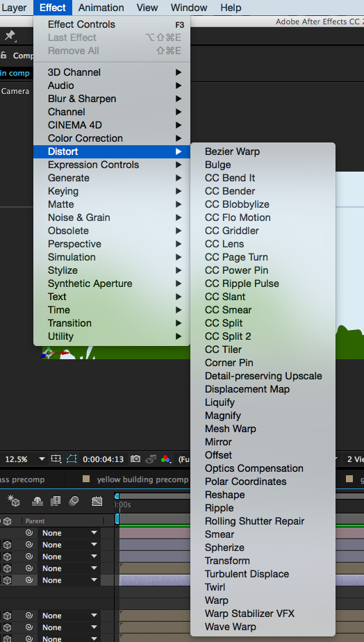Expand the Expression Controls submenu
Screen dimensions: 364x642
(x=112, y=165)
